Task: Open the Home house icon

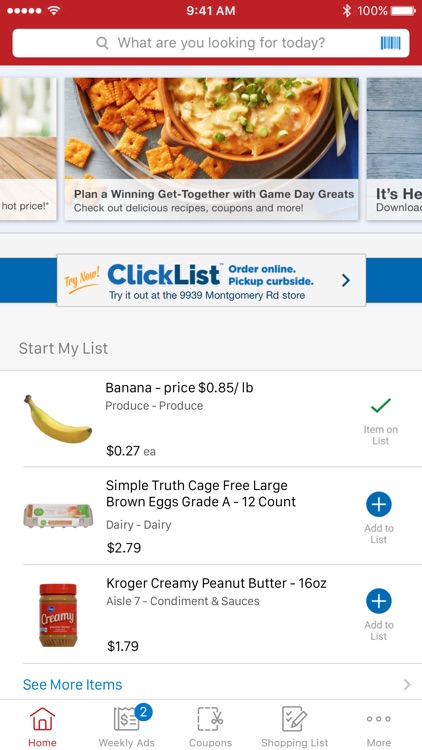Action: [42, 719]
